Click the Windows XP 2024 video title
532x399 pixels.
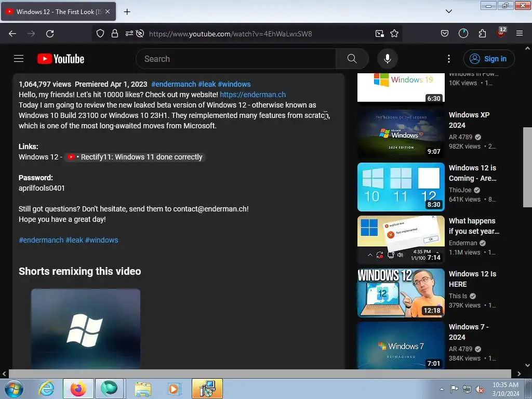[469, 120]
